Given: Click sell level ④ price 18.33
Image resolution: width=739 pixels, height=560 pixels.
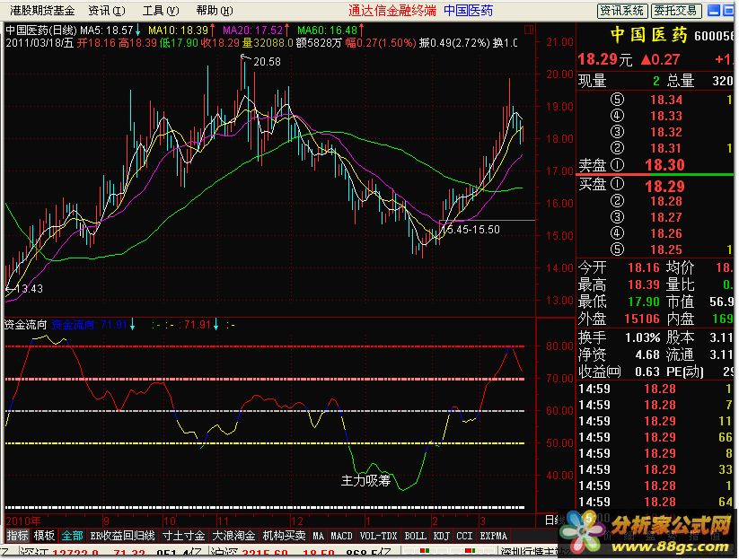Looking at the screenshot, I should point(665,116).
